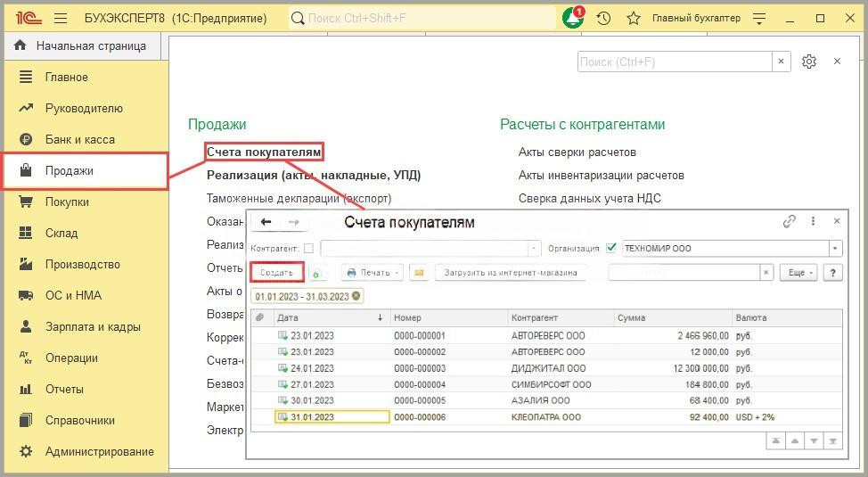Screen dimensions: 868x477
Task: Select СИМБИРСОФТ ООО contractor cell
Action: (561, 384)
